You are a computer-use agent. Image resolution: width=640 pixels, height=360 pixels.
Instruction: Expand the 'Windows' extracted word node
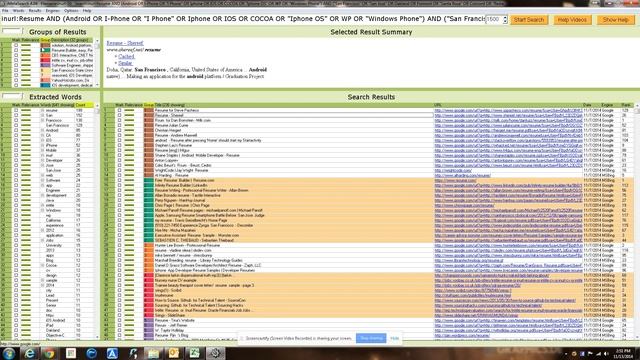[42, 210]
